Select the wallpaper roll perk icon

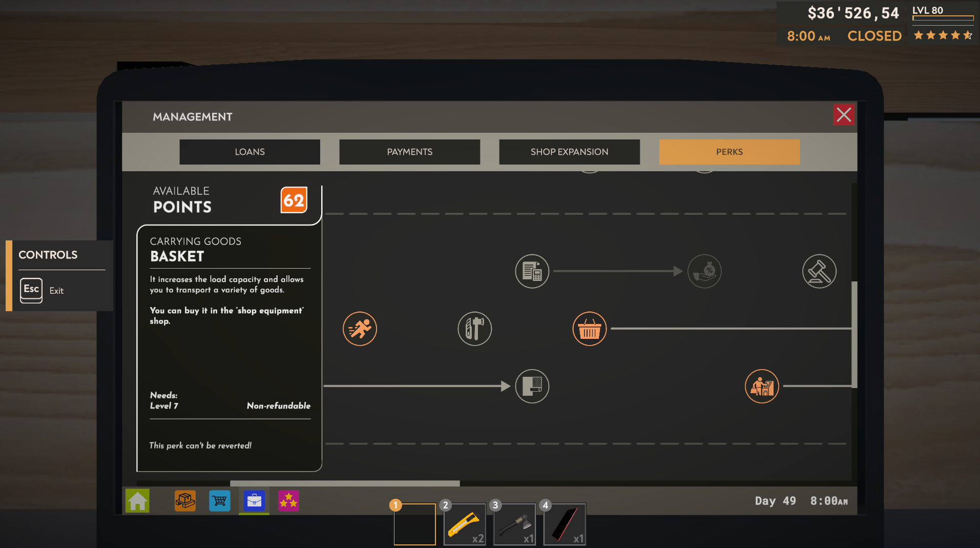(532, 386)
